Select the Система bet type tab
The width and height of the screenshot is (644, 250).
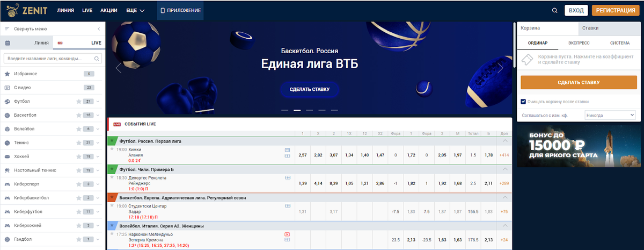coord(620,43)
